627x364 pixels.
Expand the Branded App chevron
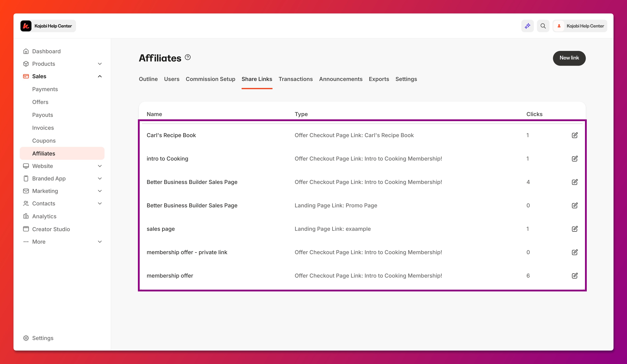tap(100, 178)
